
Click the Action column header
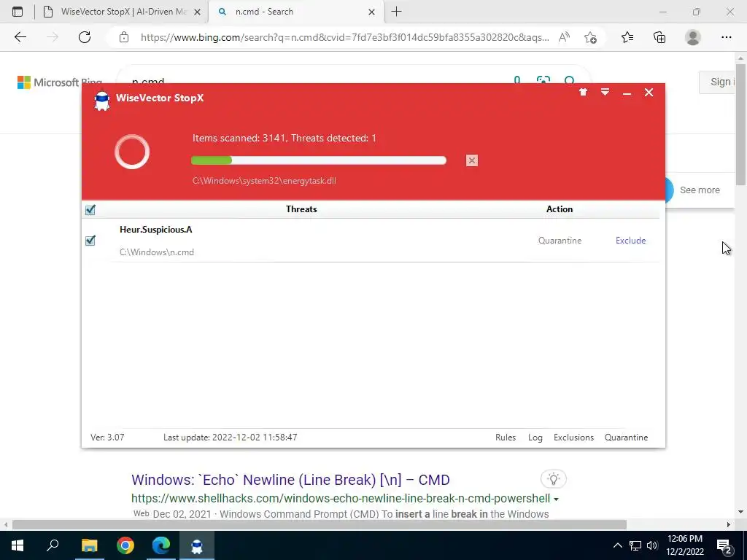pyautogui.click(x=560, y=209)
